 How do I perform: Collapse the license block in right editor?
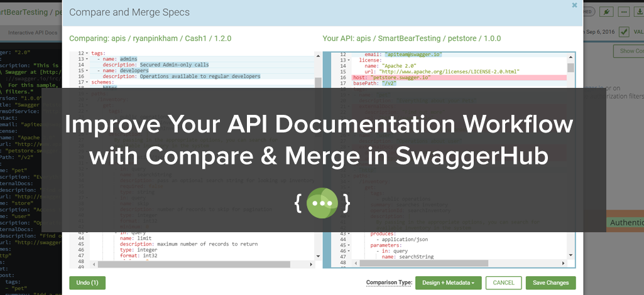click(349, 60)
